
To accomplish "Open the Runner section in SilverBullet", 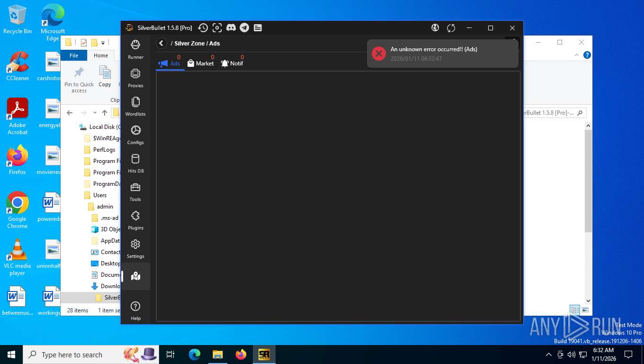I will click(x=135, y=49).
